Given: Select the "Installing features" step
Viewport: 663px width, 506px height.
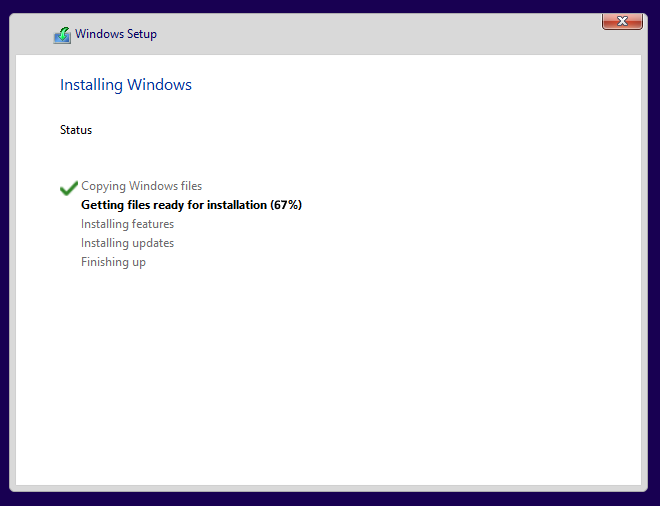Looking at the screenshot, I should pos(127,224).
